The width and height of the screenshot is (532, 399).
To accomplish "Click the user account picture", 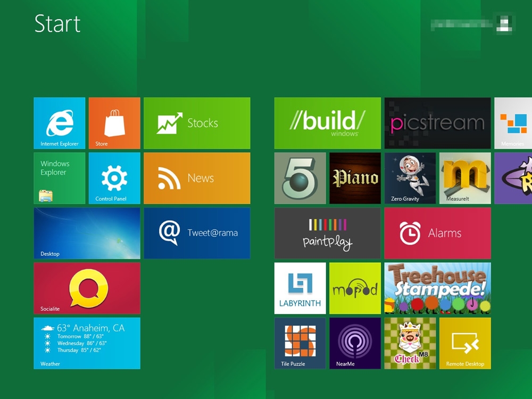I will [x=504, y=24].
